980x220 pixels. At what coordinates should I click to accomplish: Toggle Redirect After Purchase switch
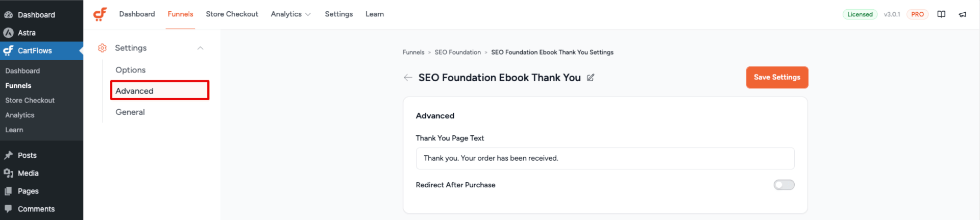[784, 185]
